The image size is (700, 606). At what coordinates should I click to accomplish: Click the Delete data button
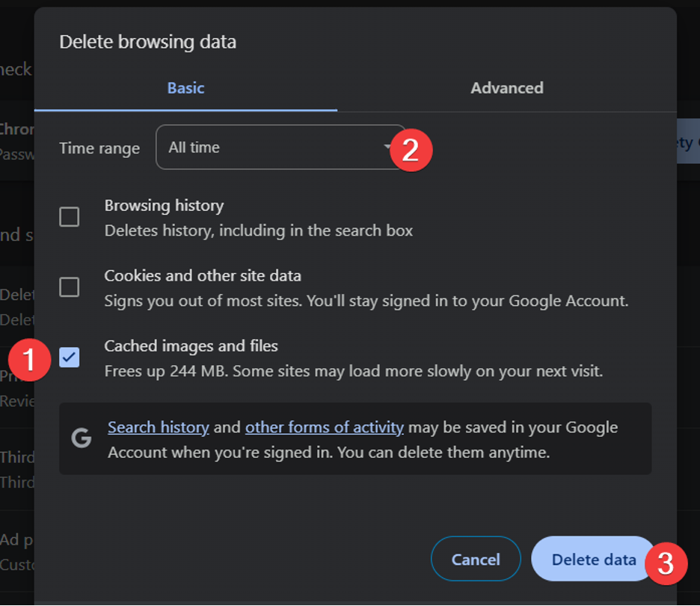pos(593,560)
